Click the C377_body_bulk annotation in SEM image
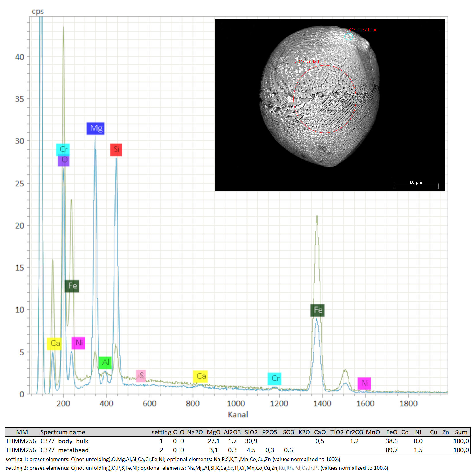Screen dimensions: 474x476 pos(310,62)
